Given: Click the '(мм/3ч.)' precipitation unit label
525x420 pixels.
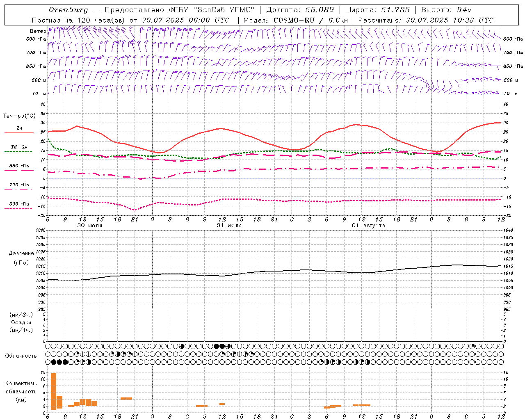Looking at the screenshot, I should click(21, 315).
